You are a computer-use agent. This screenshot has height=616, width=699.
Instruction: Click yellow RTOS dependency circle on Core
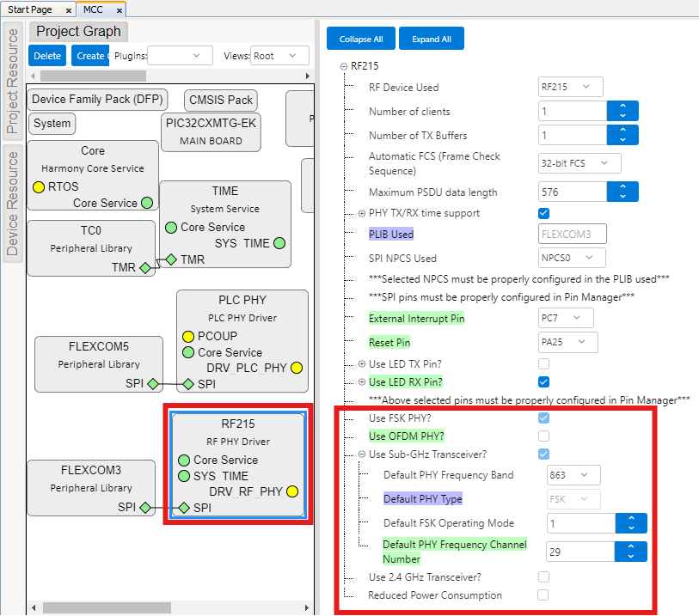(39, 186)
